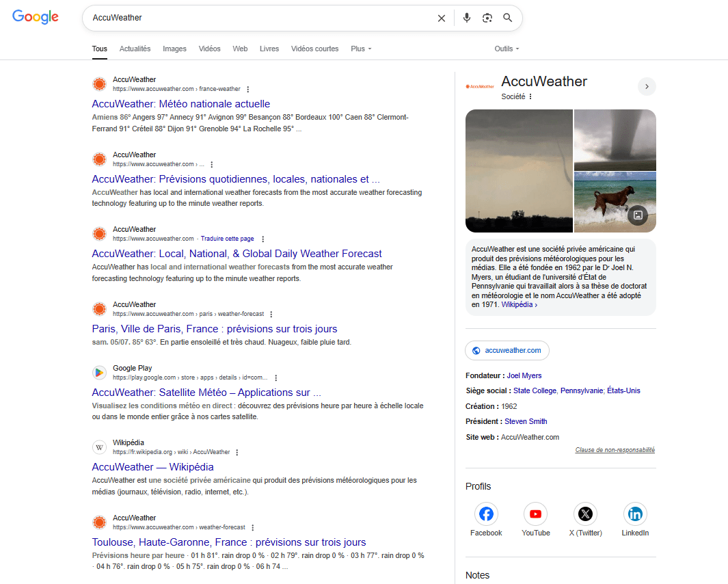Open Facebook profile icon

(486, 514)
